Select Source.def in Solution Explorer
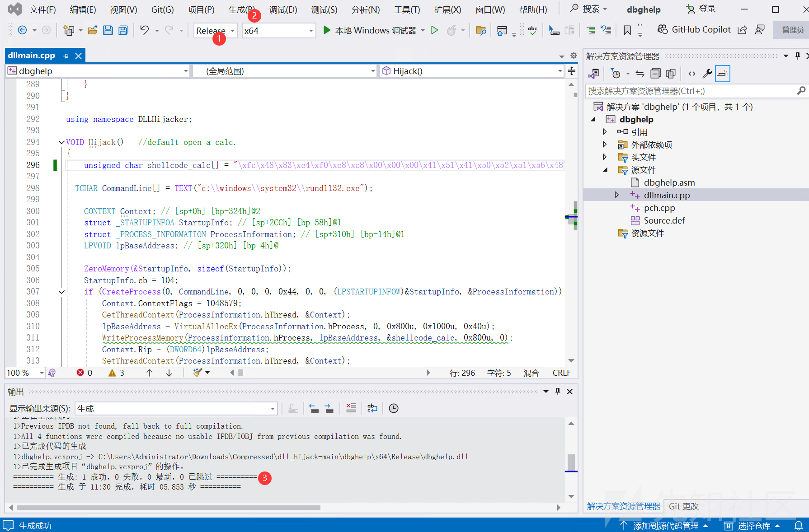This screenshot has height=532, width=809. [664, 220]
